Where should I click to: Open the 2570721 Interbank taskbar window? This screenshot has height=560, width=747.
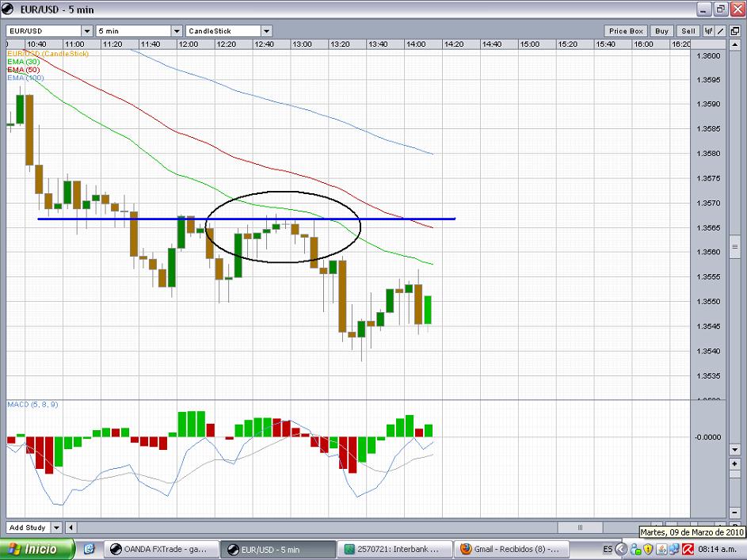(394, 548)
